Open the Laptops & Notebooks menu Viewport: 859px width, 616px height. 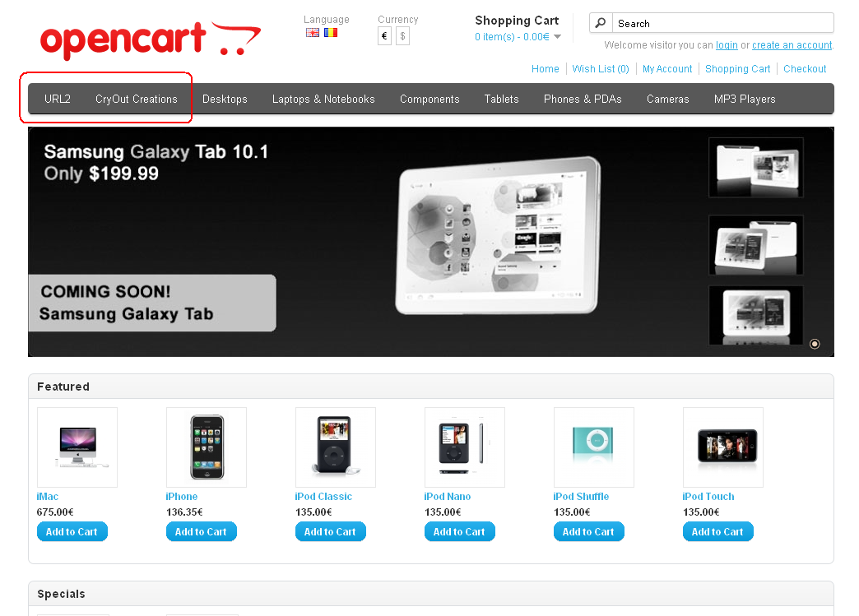click(x=323, y=100)
